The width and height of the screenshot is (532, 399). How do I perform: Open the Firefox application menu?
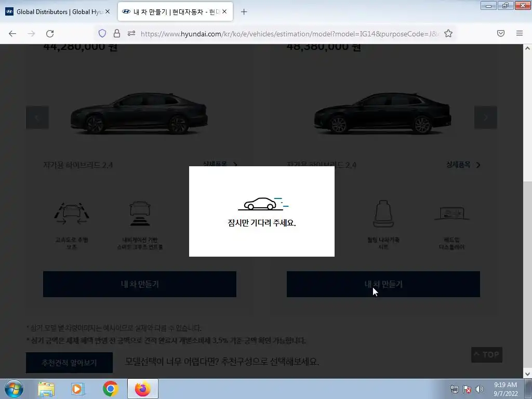tap(520, 33)
